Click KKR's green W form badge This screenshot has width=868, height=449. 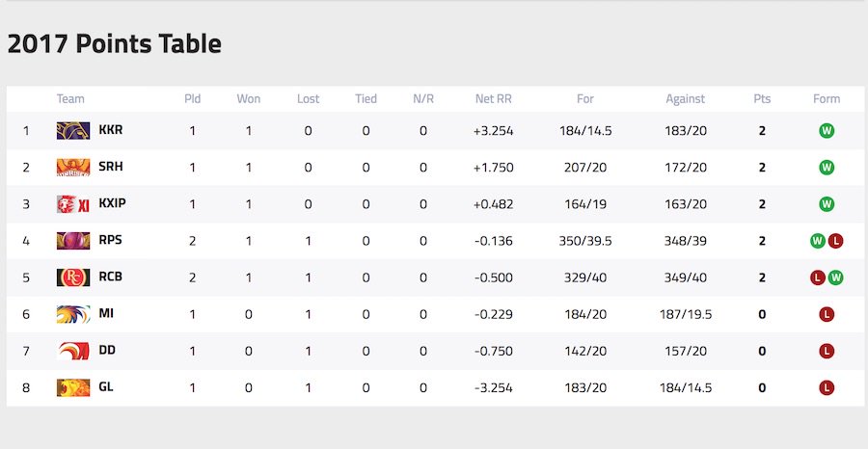827,130
